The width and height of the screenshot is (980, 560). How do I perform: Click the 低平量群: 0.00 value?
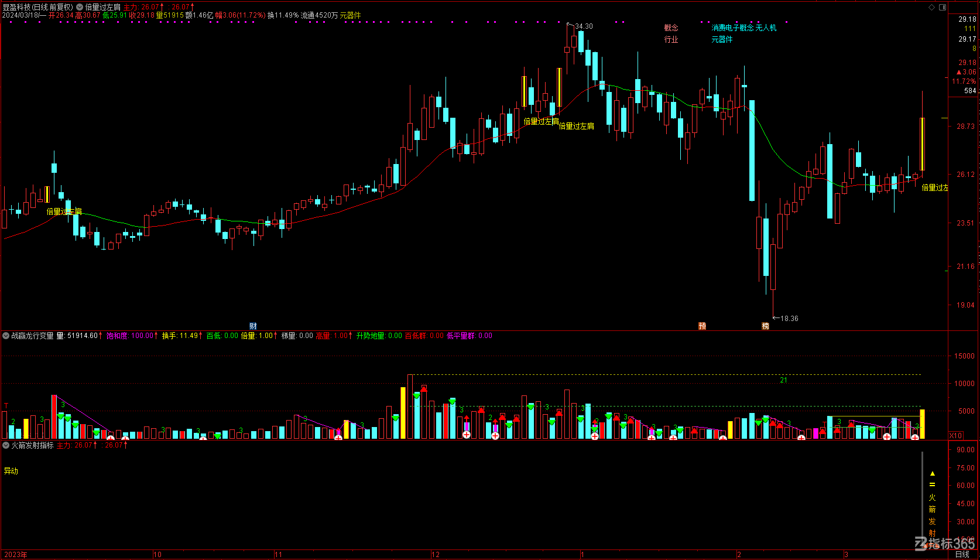pos(470,336)
